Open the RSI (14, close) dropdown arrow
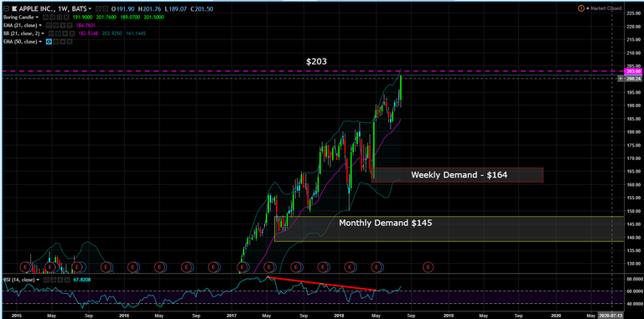644x319 pixels. [38, 280]
